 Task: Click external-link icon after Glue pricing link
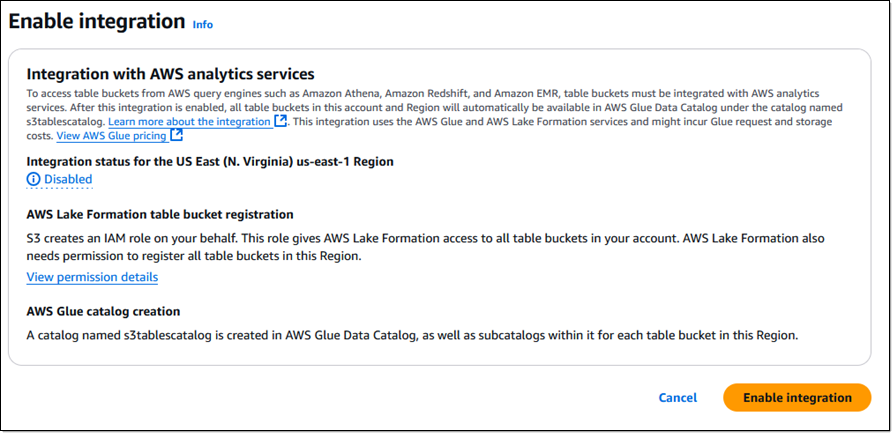click(x=177, y=135)
